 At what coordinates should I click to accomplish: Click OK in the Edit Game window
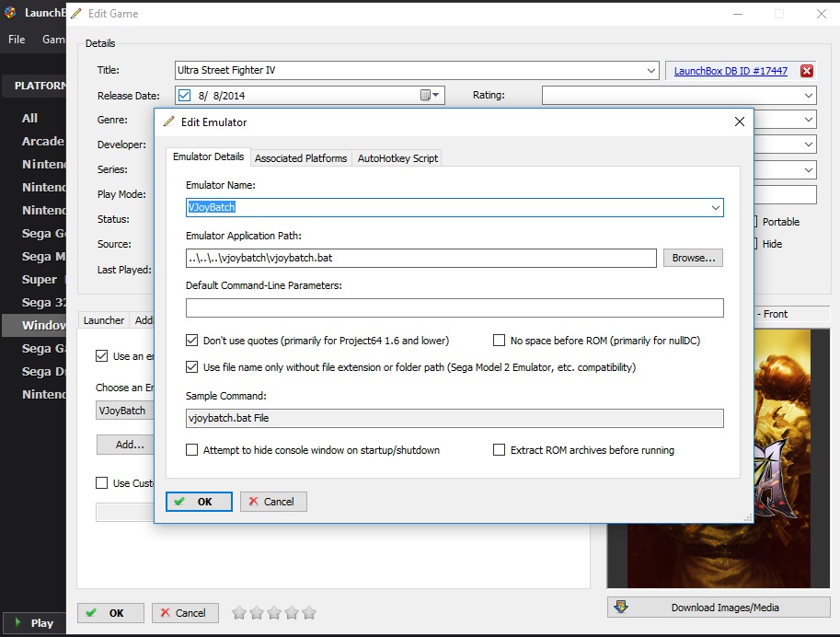(x=110, y=613)
